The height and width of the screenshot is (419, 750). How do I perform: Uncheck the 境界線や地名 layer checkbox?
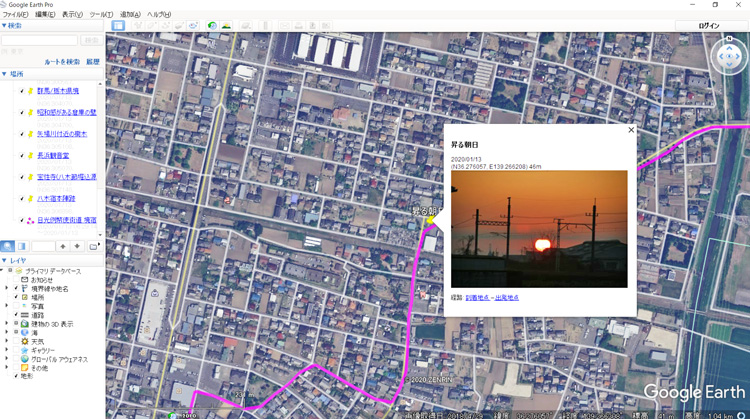16,288
